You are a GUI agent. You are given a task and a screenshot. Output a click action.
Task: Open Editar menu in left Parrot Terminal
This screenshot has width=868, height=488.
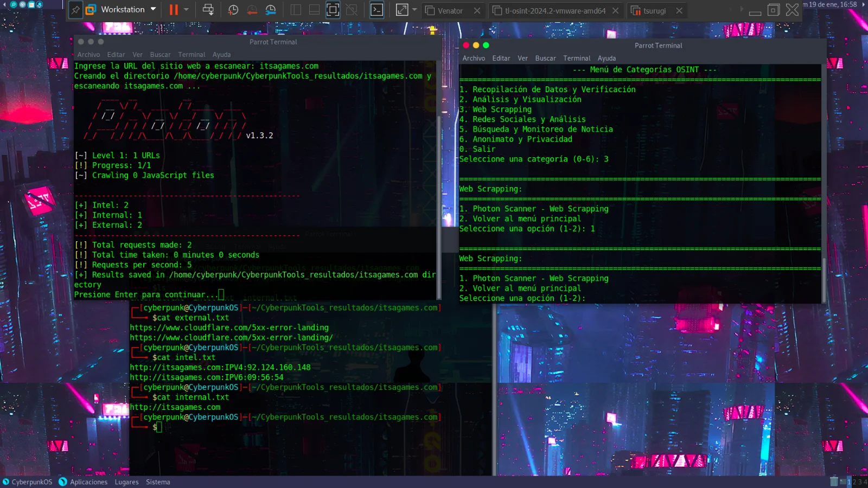[116, 55]
